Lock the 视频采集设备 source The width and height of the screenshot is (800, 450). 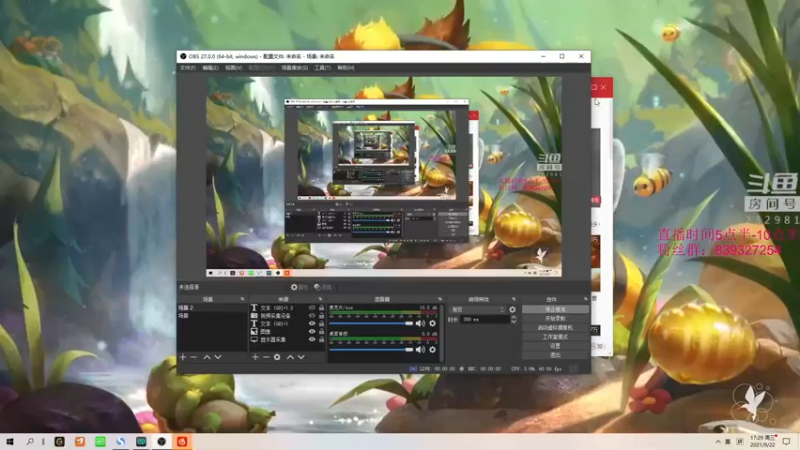pyautogui.click(x=321, y=316)
